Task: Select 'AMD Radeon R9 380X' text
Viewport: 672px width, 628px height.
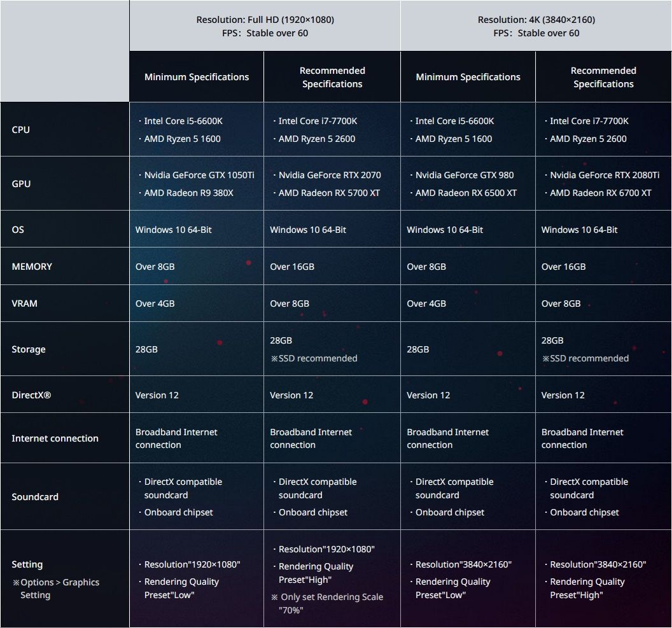Action: click(x=188, y=193)
